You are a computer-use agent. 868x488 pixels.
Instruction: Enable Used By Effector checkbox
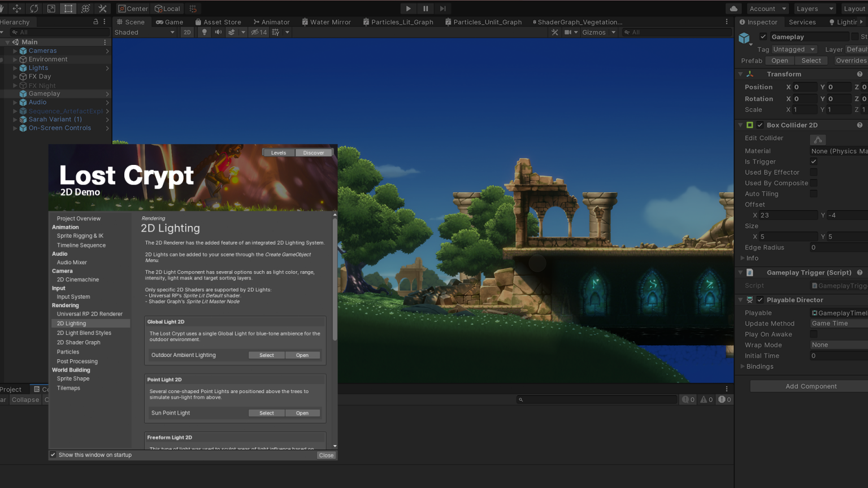point(814,172)
